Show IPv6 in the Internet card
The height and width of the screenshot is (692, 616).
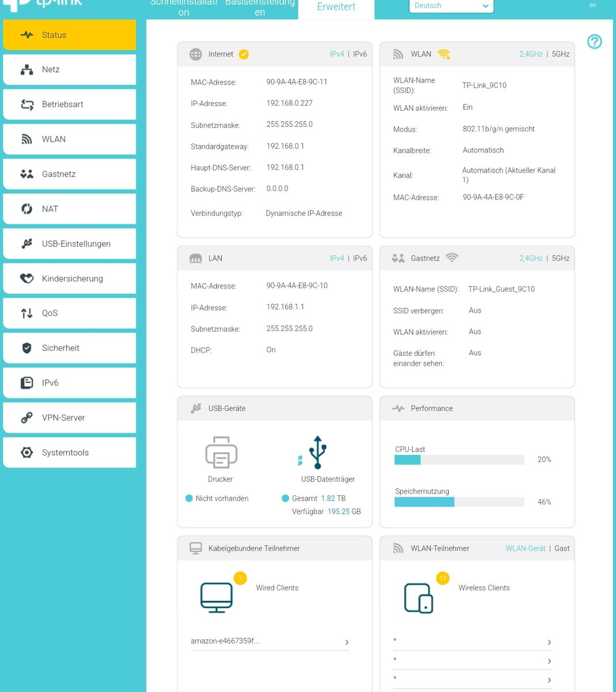tap(360, 54)
